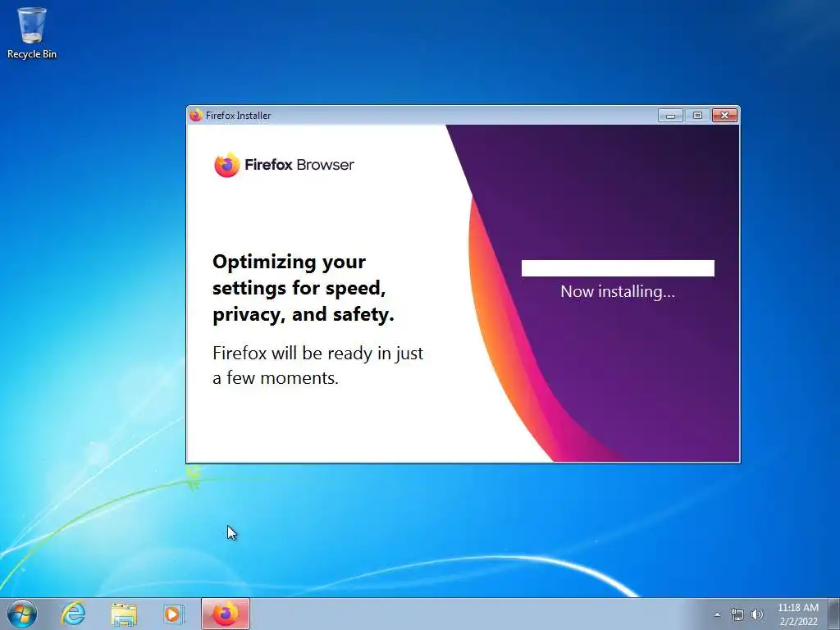Launch Windows Media Player from taskbar
This screenshot has width=840, height=630.
click(x=174, y=614)
